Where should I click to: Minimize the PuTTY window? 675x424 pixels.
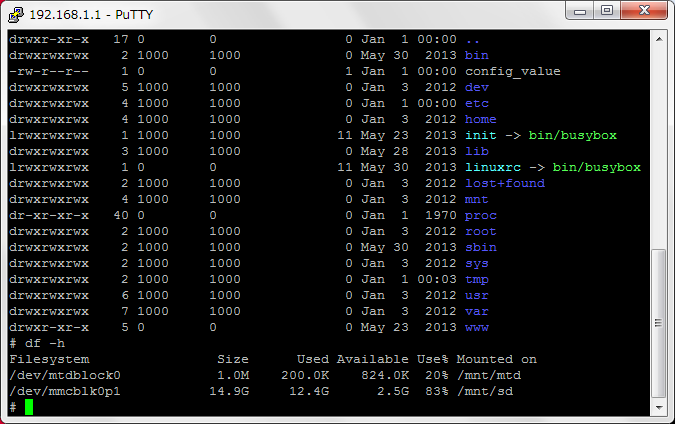click(579, 11)
